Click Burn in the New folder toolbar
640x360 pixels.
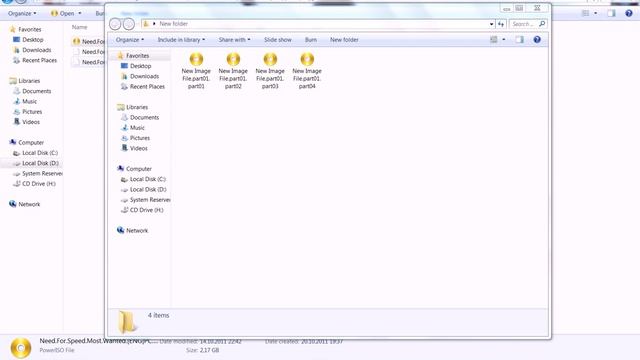311,40
